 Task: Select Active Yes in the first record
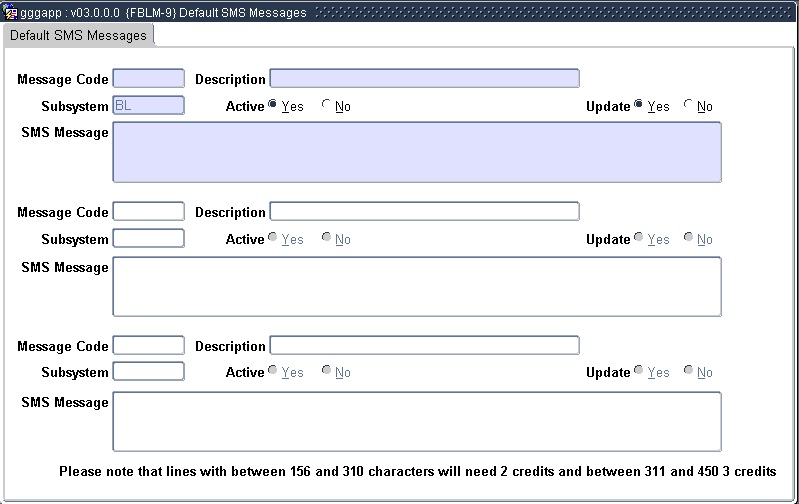273,106
